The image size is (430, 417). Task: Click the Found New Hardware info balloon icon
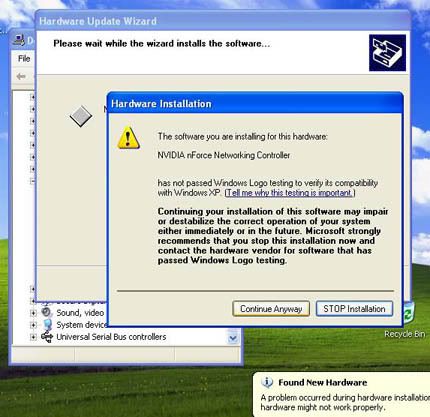267,382
